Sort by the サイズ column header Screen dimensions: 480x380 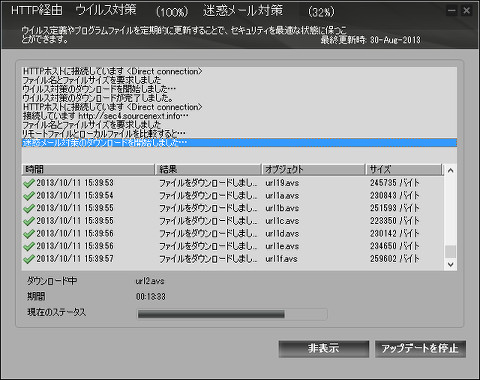coord(404,169)
